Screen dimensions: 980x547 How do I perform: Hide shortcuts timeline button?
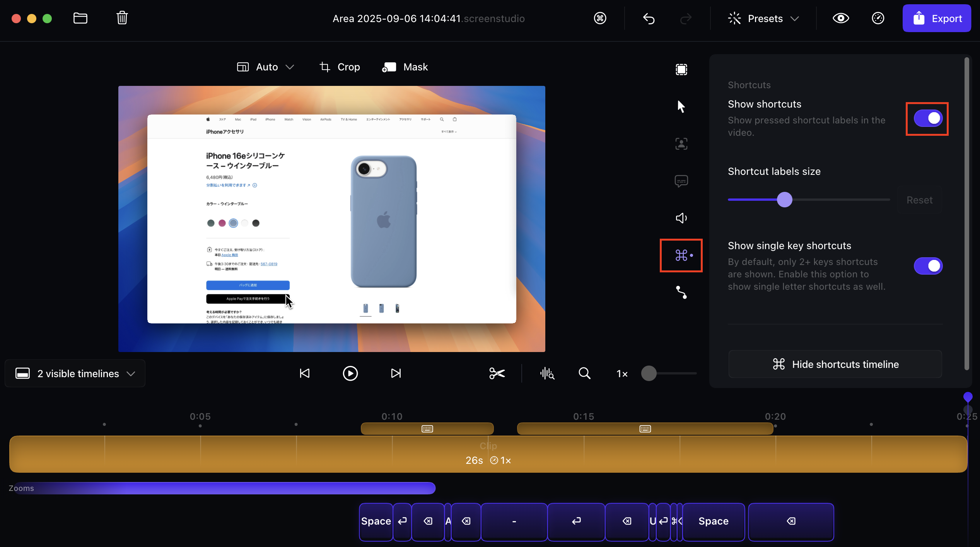(835, 364)
